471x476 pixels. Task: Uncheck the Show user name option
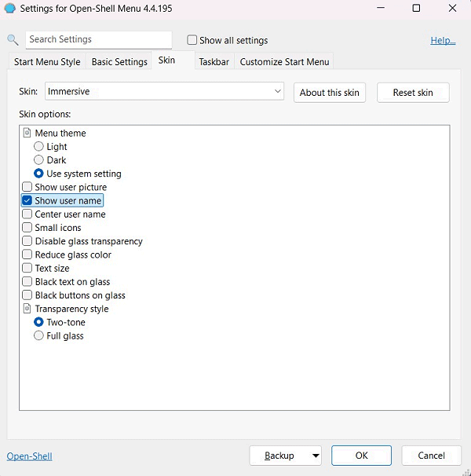coord(27,200)
